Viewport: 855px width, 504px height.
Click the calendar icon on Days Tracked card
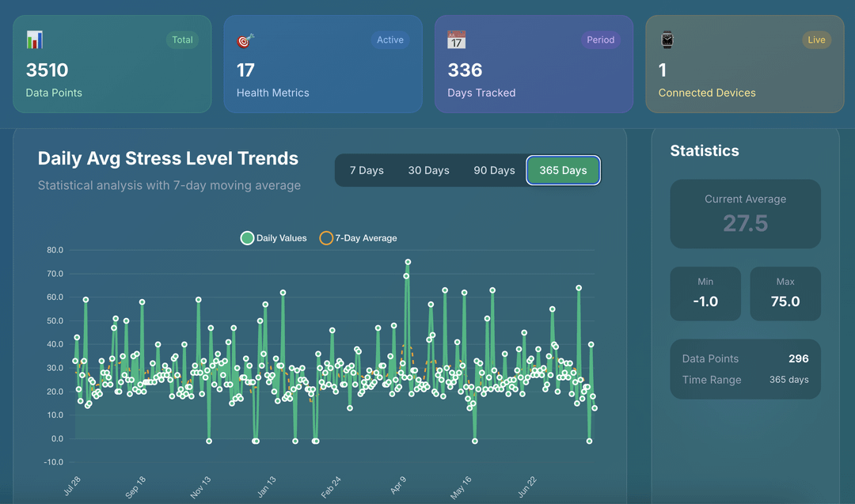tap(457, 40)
